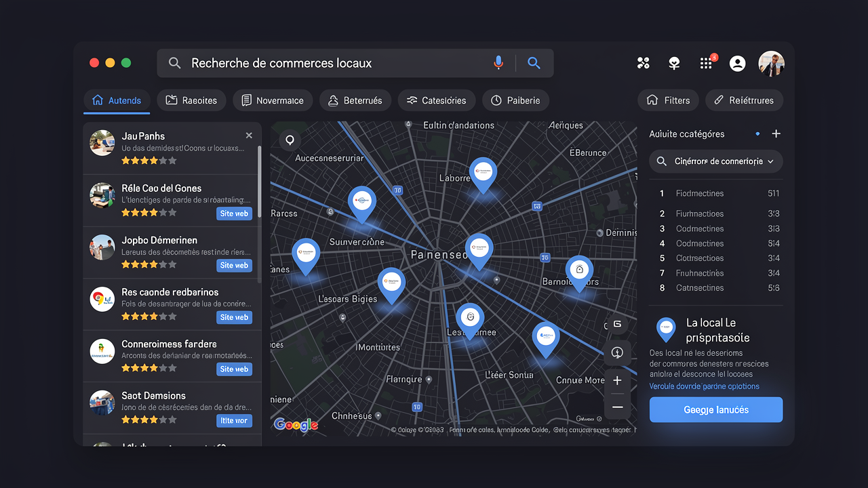The width and height of the screenshot is (868, 488).
Task: Click the info icon on the map controls
Action: 617,352
